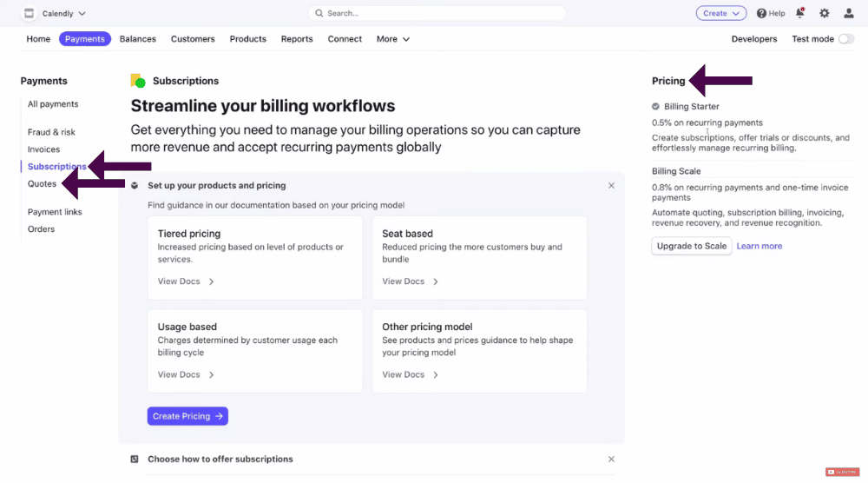
Task: Click the Usage based card title
Action: (x=187, y=327)
